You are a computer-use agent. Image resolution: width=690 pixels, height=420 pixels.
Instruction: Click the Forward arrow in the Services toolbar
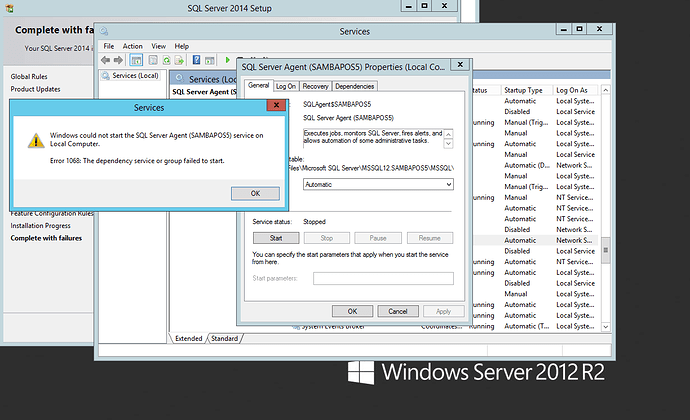tap(118, 60)
